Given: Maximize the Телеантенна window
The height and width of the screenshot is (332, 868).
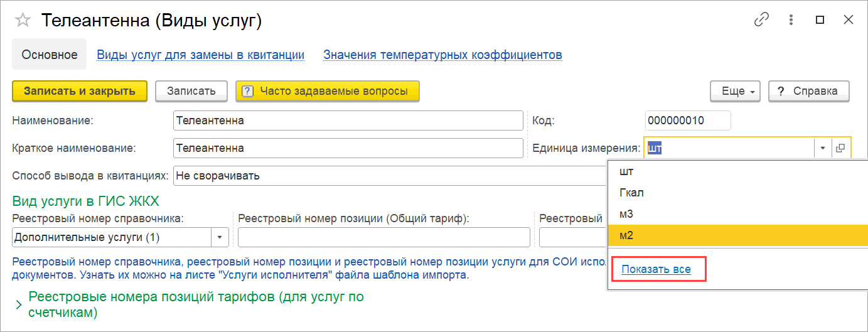Looking at the screenshot, I should coord(820,20).
